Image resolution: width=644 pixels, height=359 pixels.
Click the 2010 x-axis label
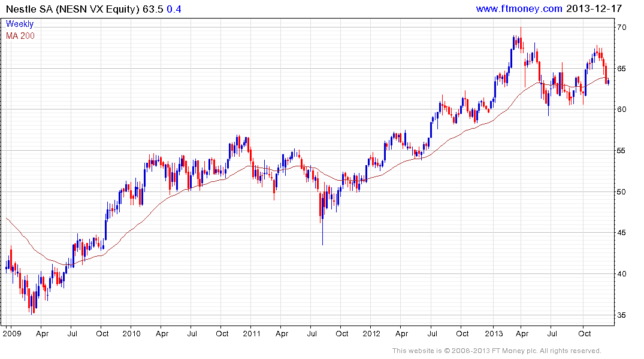pyautogui.click(x=131, y=333)
